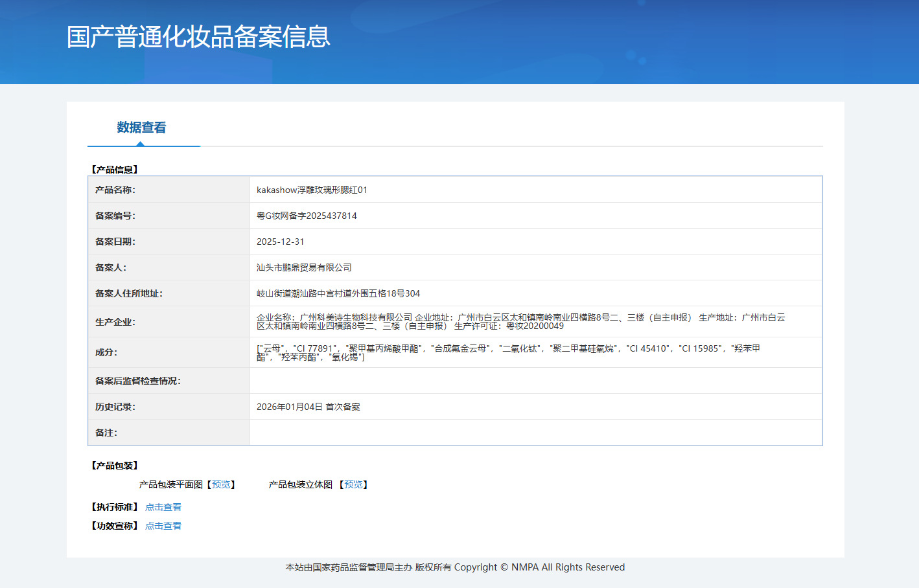
Task: Click address 岐山街道潮汕路中宫村道外围五格18号304
Action: click(x=338, y=293)
